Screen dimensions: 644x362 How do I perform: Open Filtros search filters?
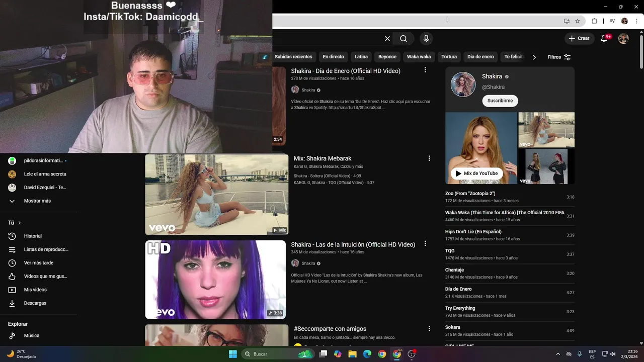[559, 57]
